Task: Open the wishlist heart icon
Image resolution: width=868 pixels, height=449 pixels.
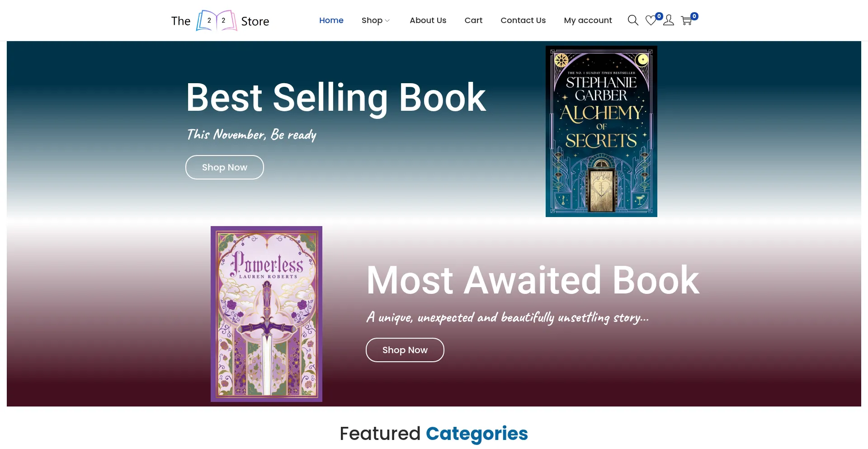Action: point(651,21)
